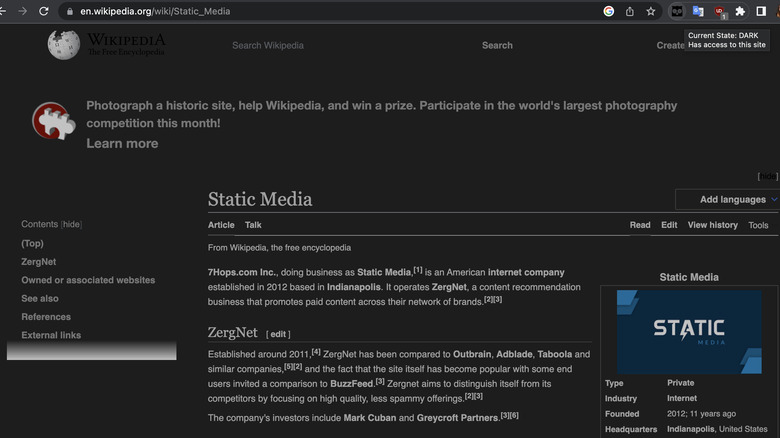Click the Learn more banner link
The height and width of the screenshot is (438, 780).
(122, 144)
